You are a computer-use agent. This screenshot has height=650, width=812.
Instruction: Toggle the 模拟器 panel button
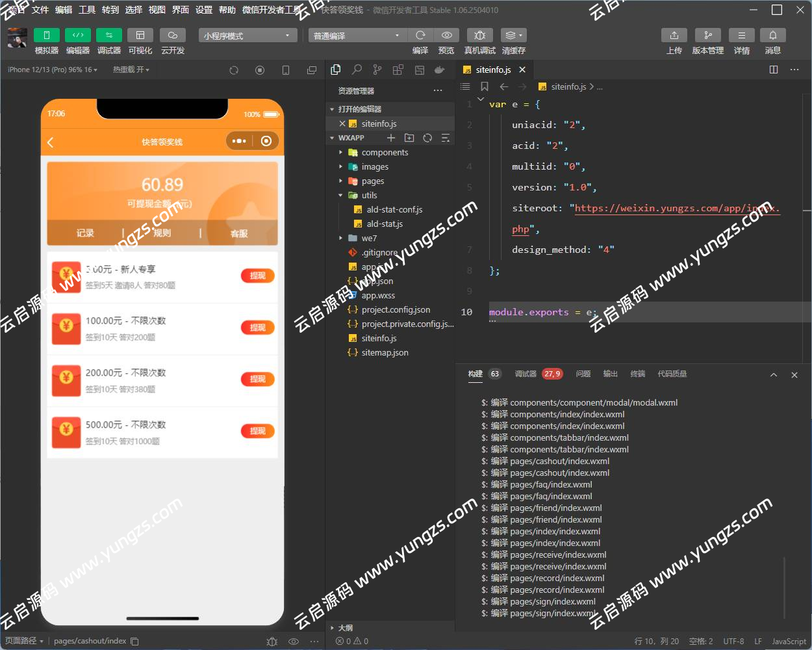tap(46, 35)
